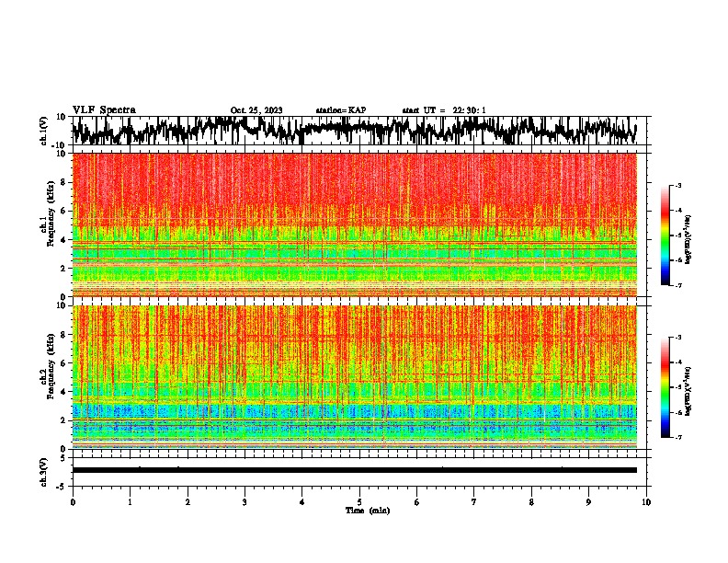Click the time axis tick label "5"
The width and height of the screenshot is (728, 563).
coord(359,502)
